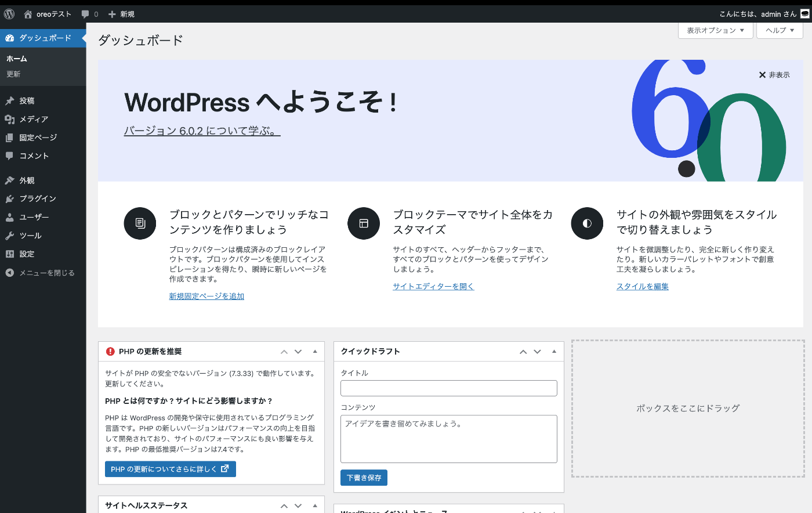Click the quick draft タイトル input field
The width and height of the screenshot is (812, 513).
pyautogui.click(x=449, y=388)
